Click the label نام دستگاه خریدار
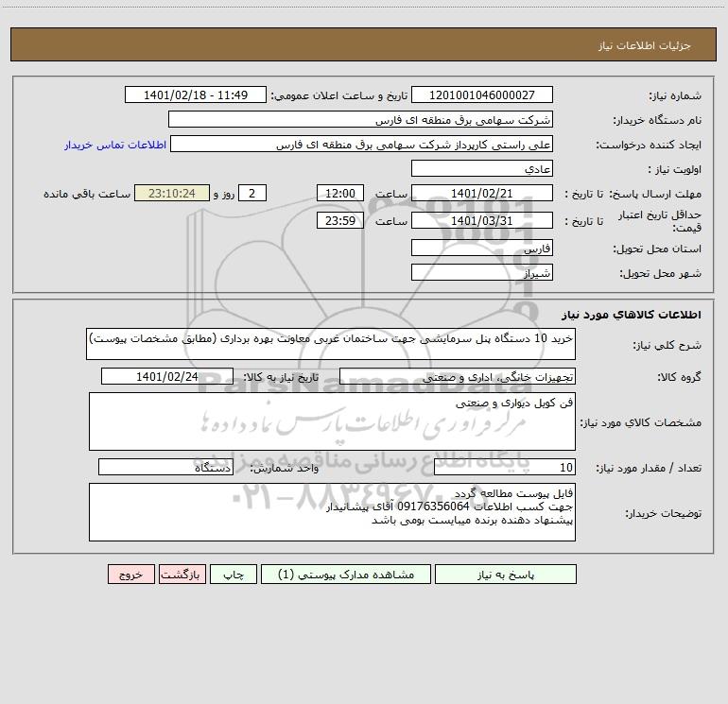The width and height of the screenshot is (728, 704). tap(657, 121)
